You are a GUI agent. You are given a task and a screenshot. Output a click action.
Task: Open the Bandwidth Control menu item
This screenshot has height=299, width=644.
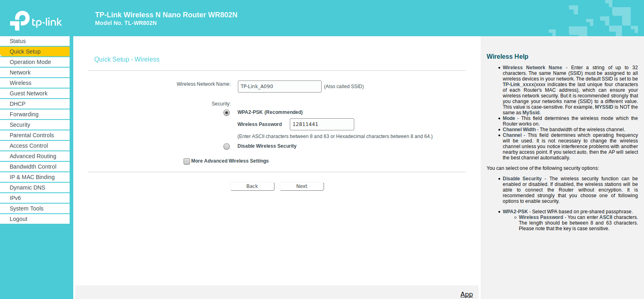tap(35, 167)
